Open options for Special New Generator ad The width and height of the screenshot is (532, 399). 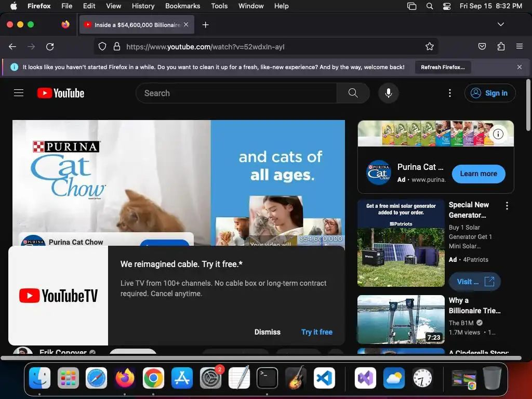507,206
